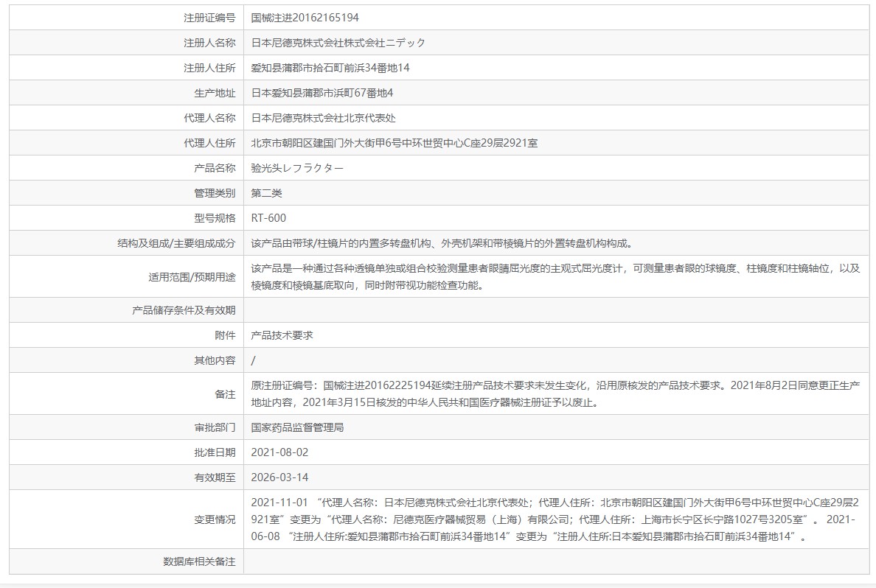
Task: Click the 数据库相关备注 label
Action: [x=199, y=562]
